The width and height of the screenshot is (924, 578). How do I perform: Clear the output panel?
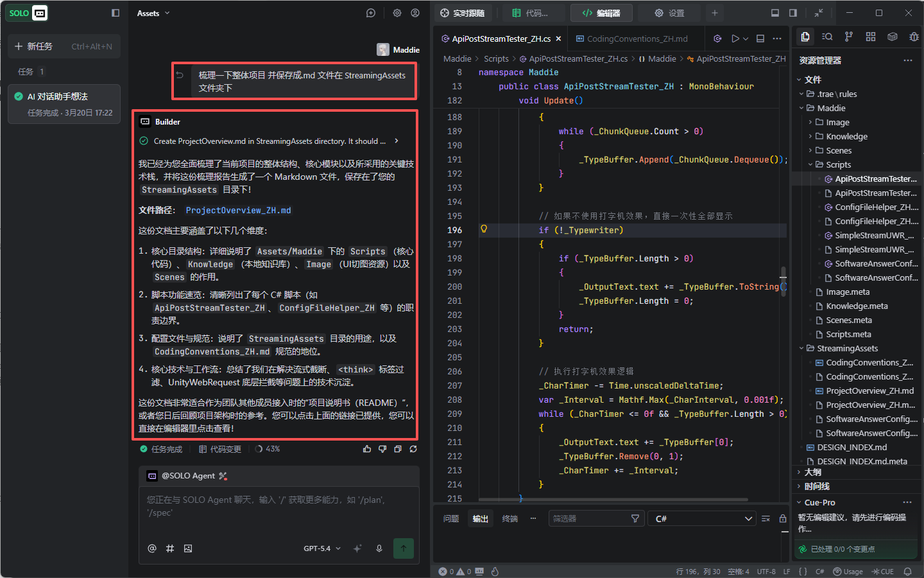(x=766, y=518)
